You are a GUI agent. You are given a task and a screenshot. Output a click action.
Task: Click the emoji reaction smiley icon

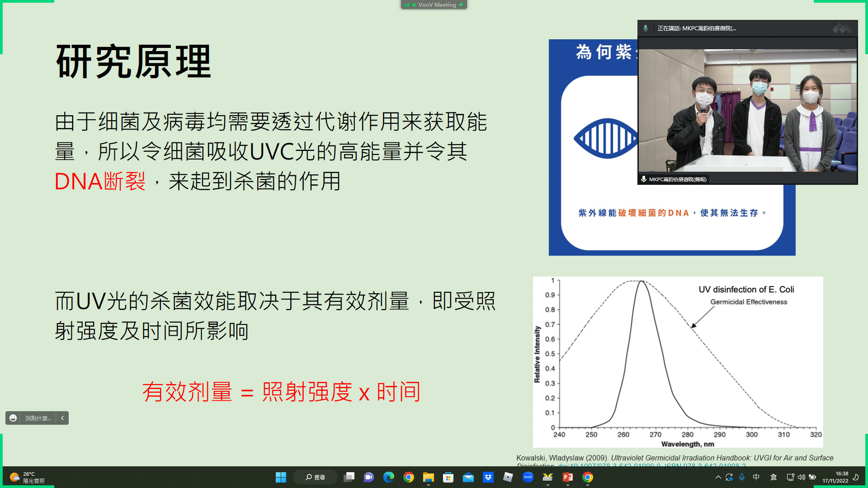pyautogui.click(x=13, y=418)
